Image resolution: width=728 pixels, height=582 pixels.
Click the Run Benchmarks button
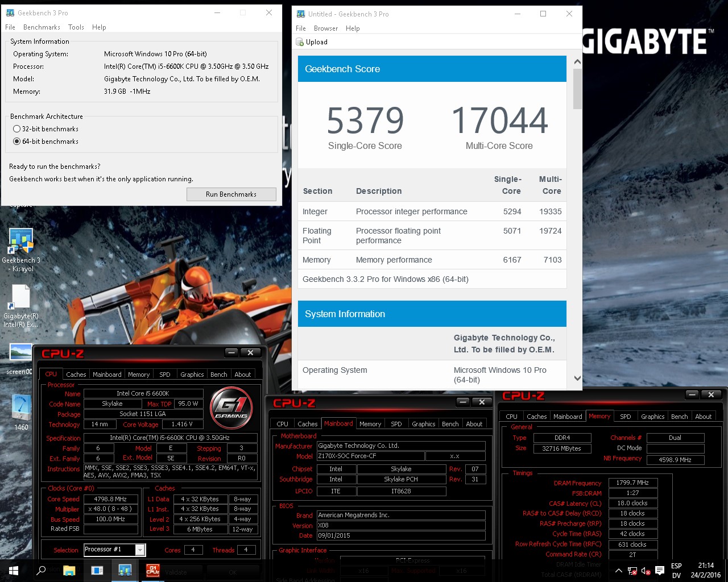231,194
